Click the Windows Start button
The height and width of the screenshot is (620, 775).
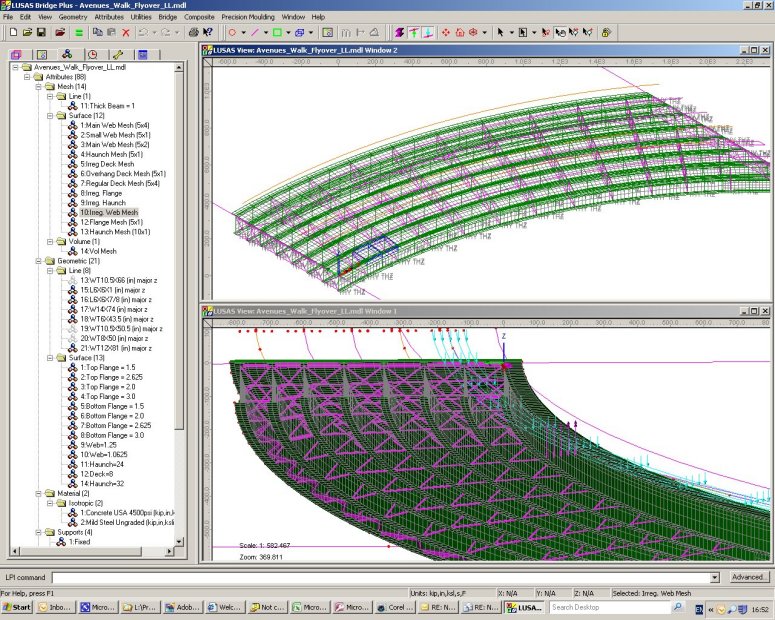(17, 607)
